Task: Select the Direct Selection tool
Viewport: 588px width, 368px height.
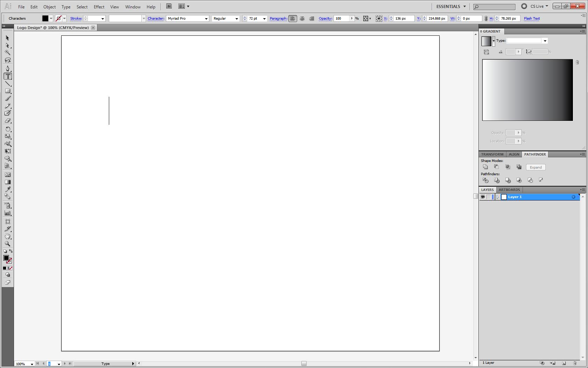Action: [8, 46]
